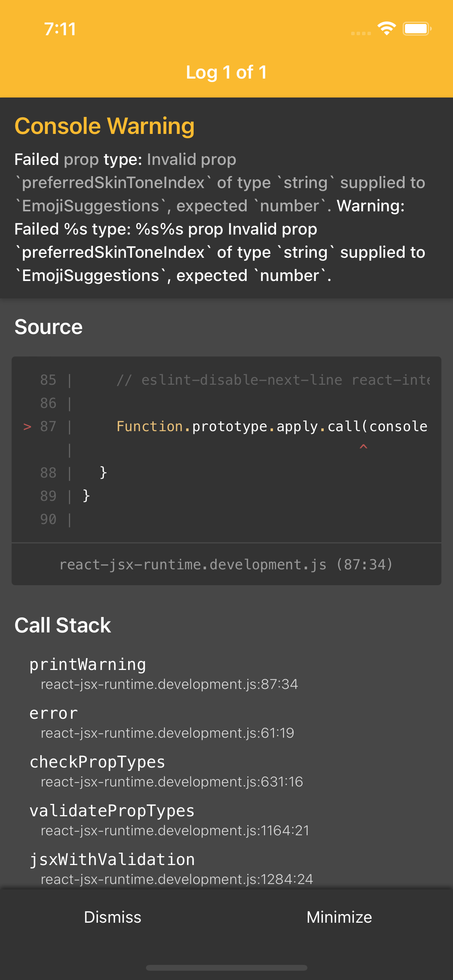Minimize the warning log screen
The width and height of the screenshot is (453, 980).
[339, 917]
